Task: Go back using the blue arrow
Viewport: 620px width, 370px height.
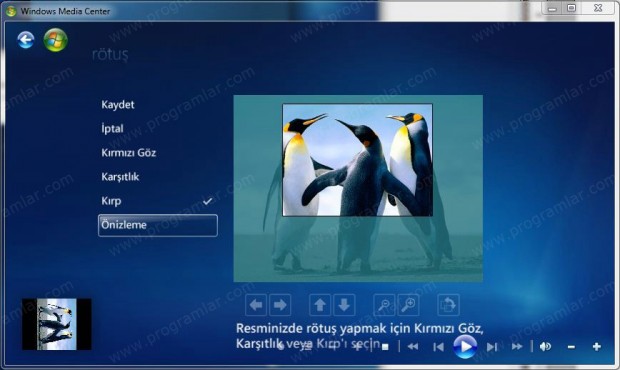Action: [x=26, y=40]
